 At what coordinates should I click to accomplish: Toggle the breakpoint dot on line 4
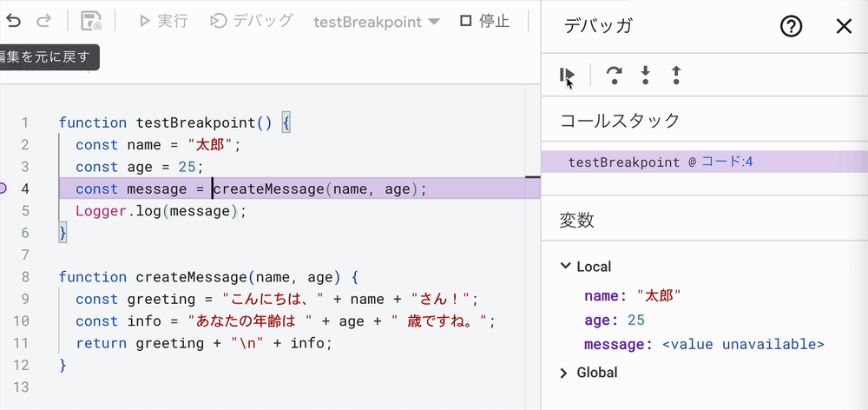3,188
